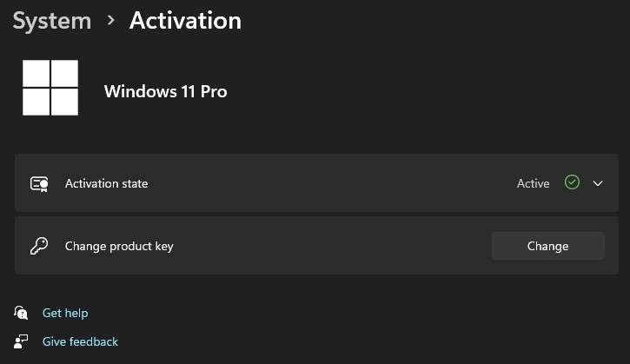Click the green active checkmark icon
This screenshot has height=364, width=630.
(x=571, y=182)
